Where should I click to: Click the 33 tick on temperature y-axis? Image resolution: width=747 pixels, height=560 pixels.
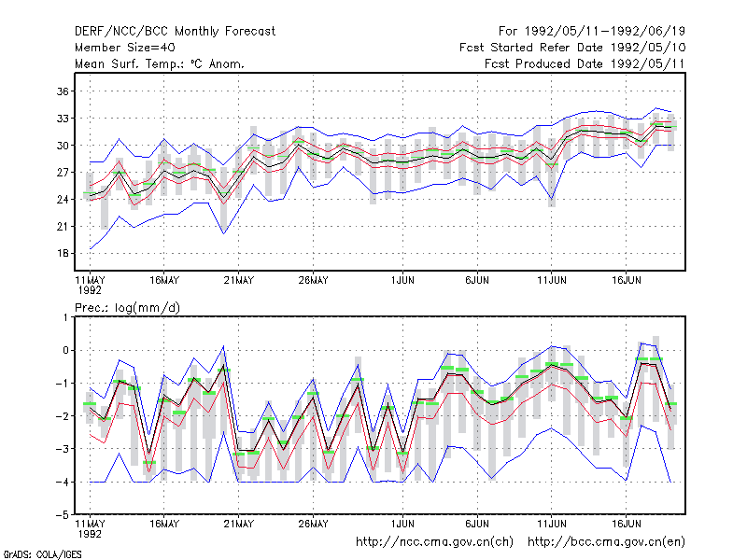click(x=63, y=119)
